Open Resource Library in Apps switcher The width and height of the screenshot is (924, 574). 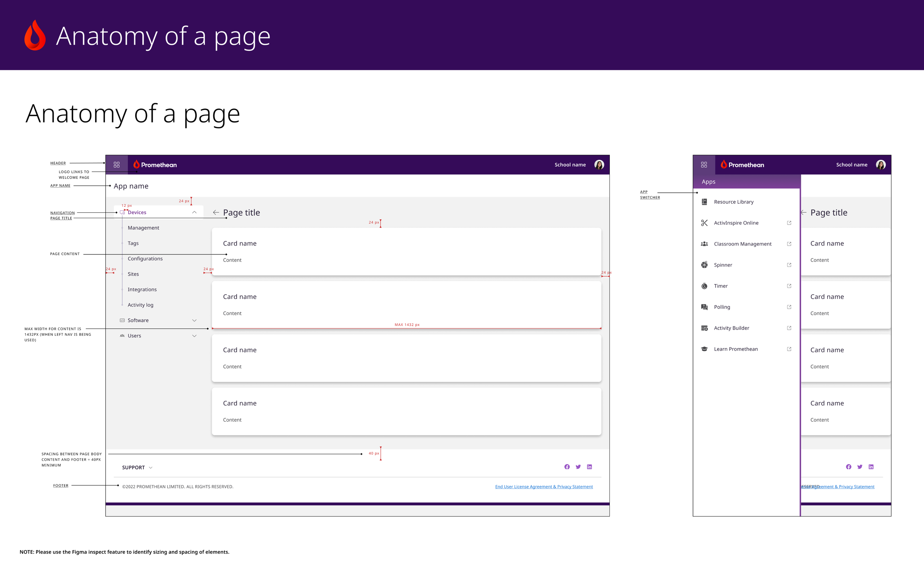pyautogui.click(x=734, y=202)
